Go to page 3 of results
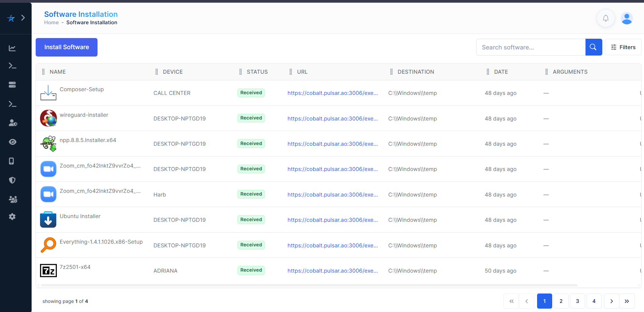 click(x=577, y=301)
